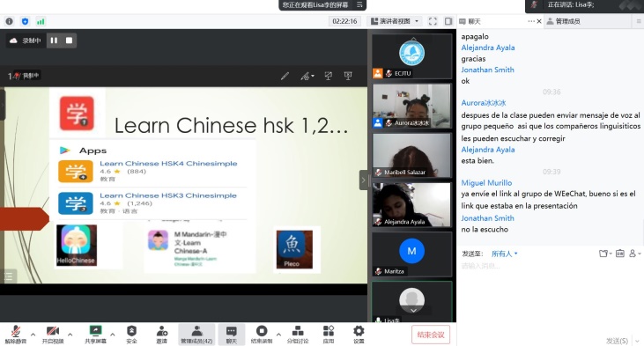Unmute the microphone in bottom toolbar
The height and width of the screenshot is (346, 644).
[x=15, y=334]
